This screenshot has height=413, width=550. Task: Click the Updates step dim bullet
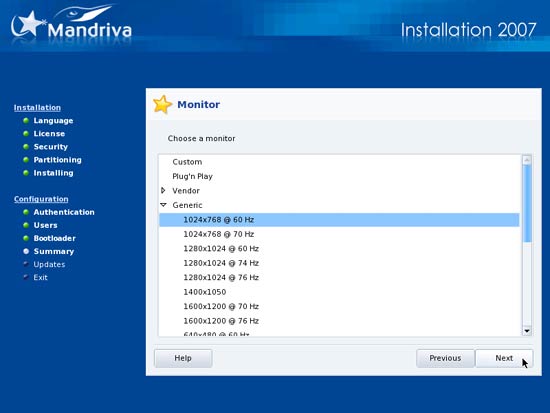tap(26, 264)
